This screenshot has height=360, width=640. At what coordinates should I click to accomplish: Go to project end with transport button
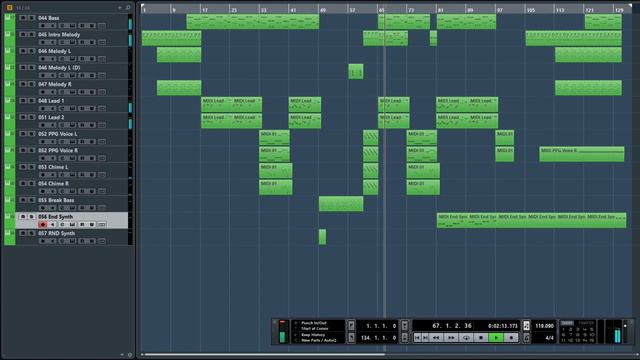click(x=425, y=338)
